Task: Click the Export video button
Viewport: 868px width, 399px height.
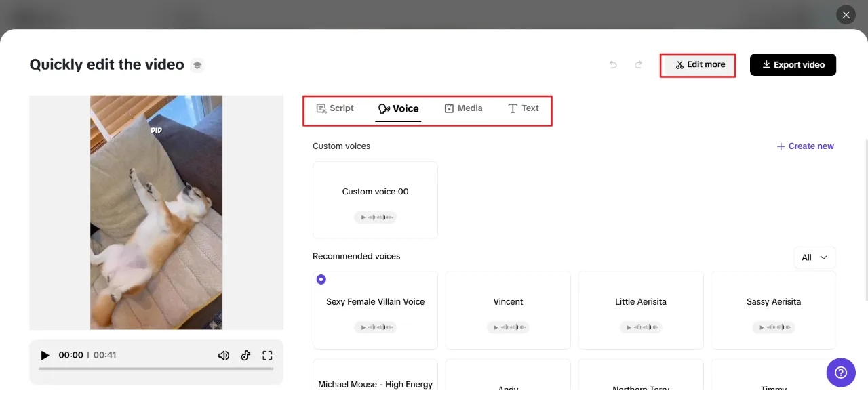Action: point(793,65)
